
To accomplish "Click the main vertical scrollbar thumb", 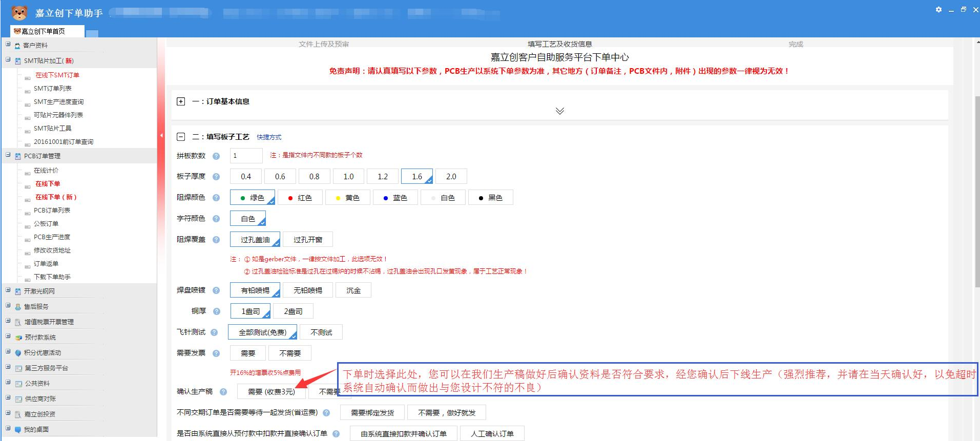I will pyautogui.click(x=977, y=192).
